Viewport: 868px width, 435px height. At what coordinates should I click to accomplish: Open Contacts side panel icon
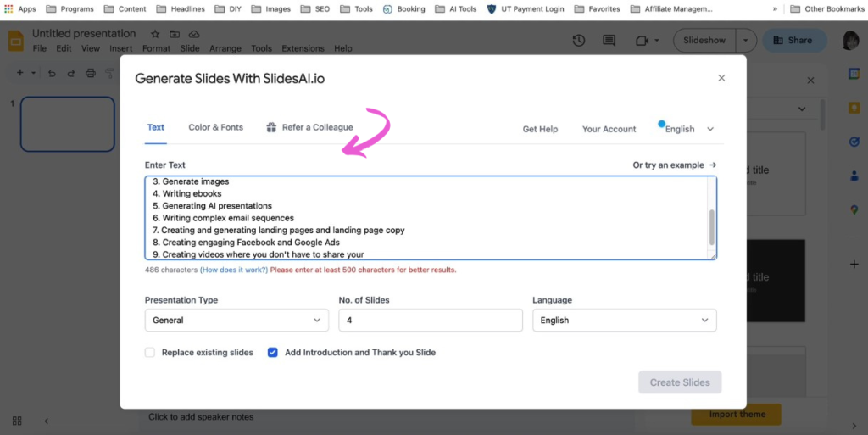[854, 176]
